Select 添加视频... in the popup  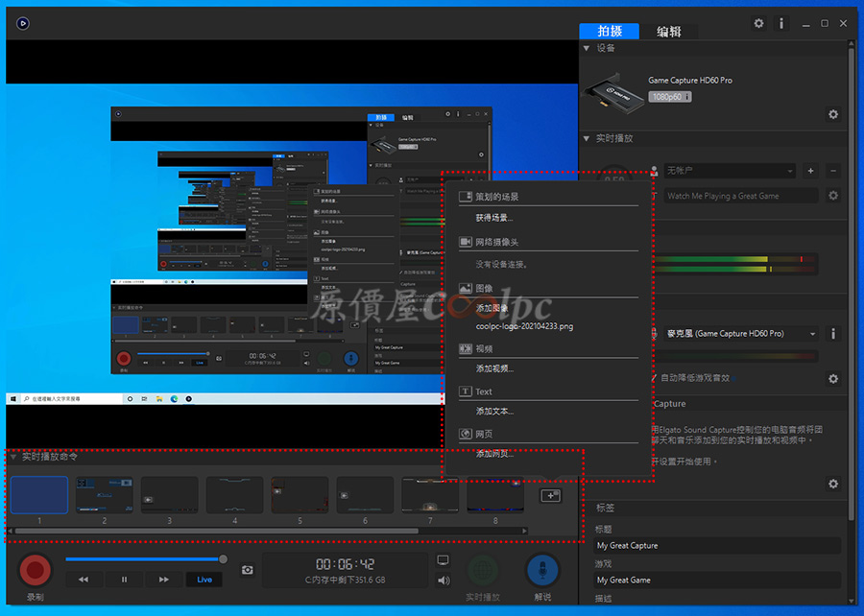coord(494,368)
